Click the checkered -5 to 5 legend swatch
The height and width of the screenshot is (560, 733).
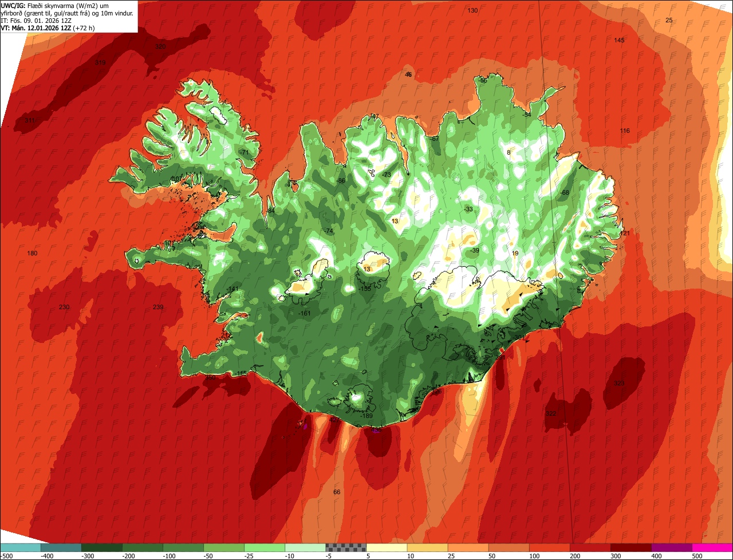coord(346,547)
